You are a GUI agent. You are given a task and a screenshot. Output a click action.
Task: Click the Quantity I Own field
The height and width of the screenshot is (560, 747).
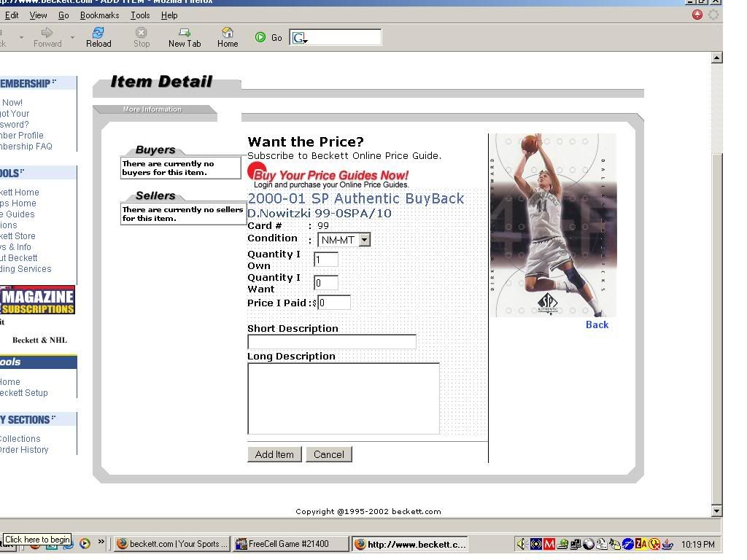[326, 260]
